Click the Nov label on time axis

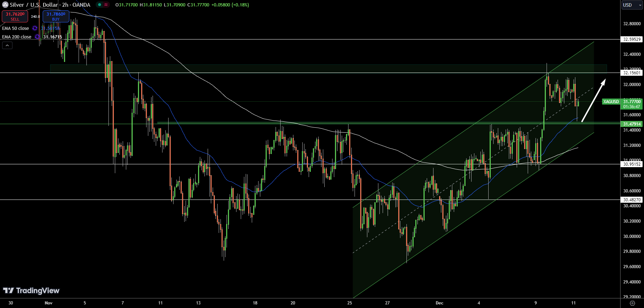click(49, 303)
